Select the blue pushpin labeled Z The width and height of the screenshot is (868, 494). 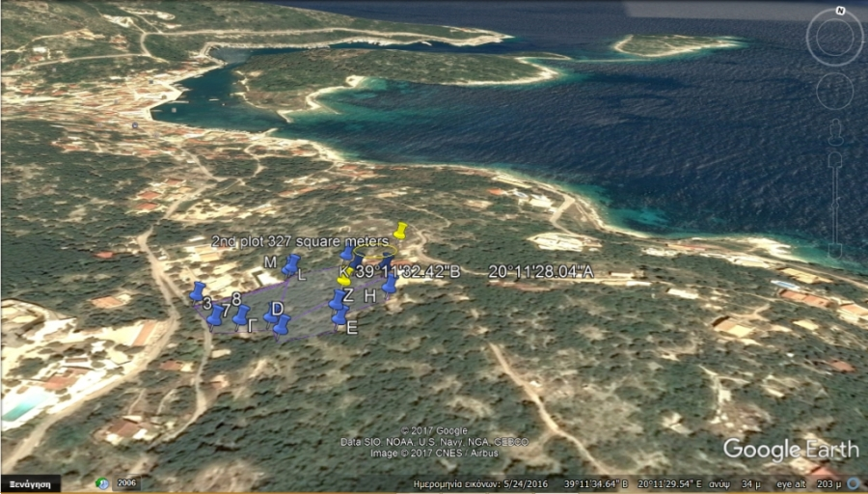pyautogui.click(x=337, y=300)
